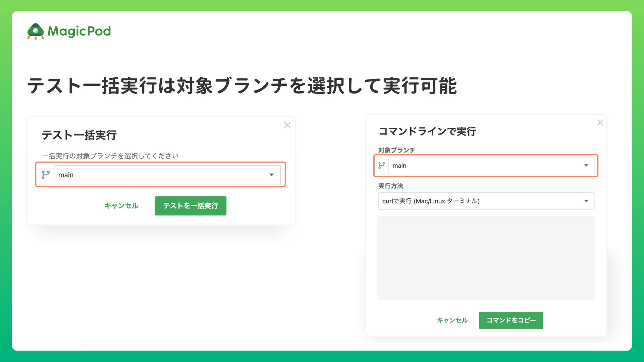Click the 対象ブランチ field label
This screenshot has height=362, width=644.
coord(396,150)
